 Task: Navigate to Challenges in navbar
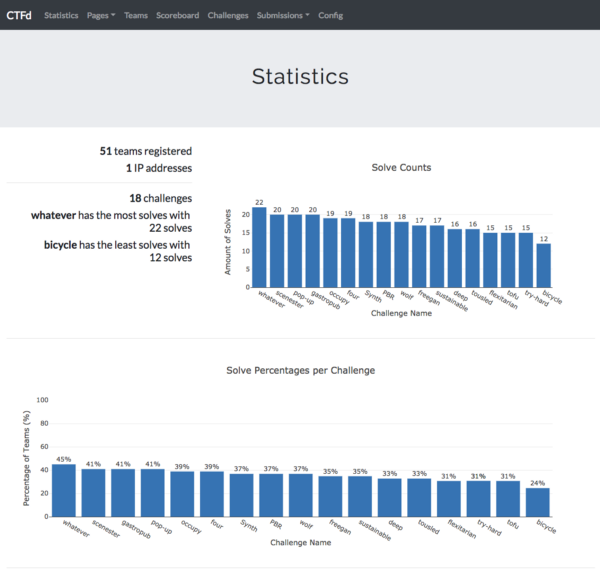tap(228, 15)
